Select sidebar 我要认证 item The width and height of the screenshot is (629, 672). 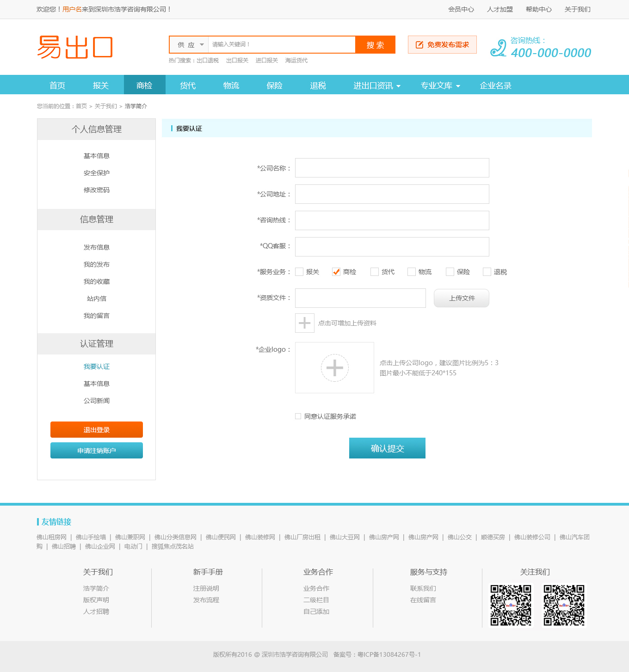click(x=97, y=367)
